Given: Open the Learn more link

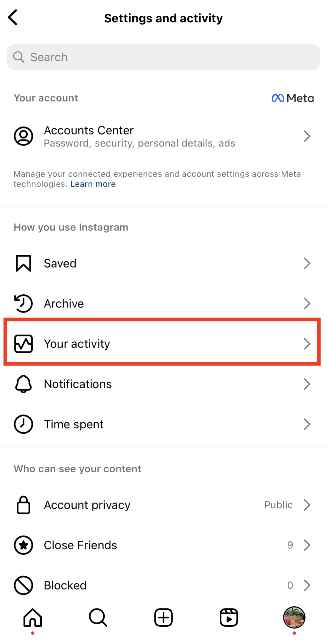Looking at the screenshot, I should [x=93, y=184].
